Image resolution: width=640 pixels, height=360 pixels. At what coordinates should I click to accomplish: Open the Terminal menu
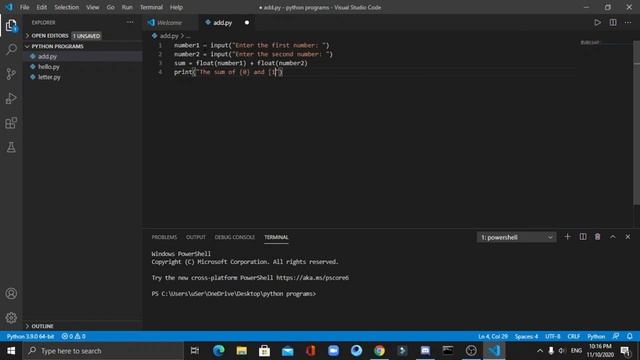(151, 7)
